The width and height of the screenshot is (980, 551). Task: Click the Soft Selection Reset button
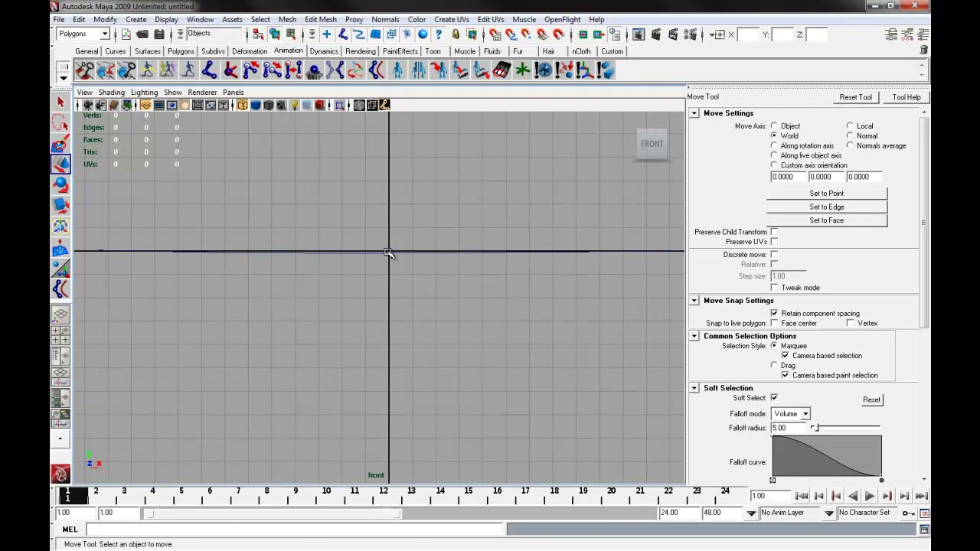(x=871, y=399)
